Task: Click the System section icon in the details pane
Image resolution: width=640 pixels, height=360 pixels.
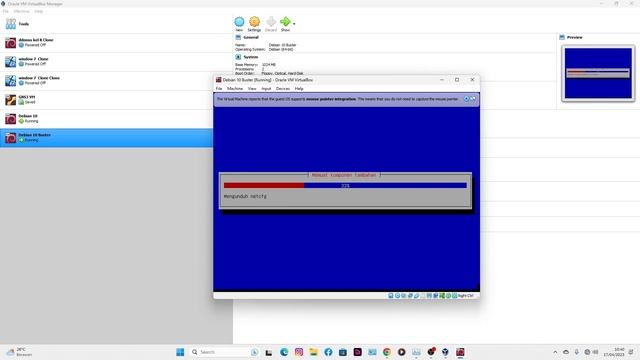Action: [x=238, y=57]
